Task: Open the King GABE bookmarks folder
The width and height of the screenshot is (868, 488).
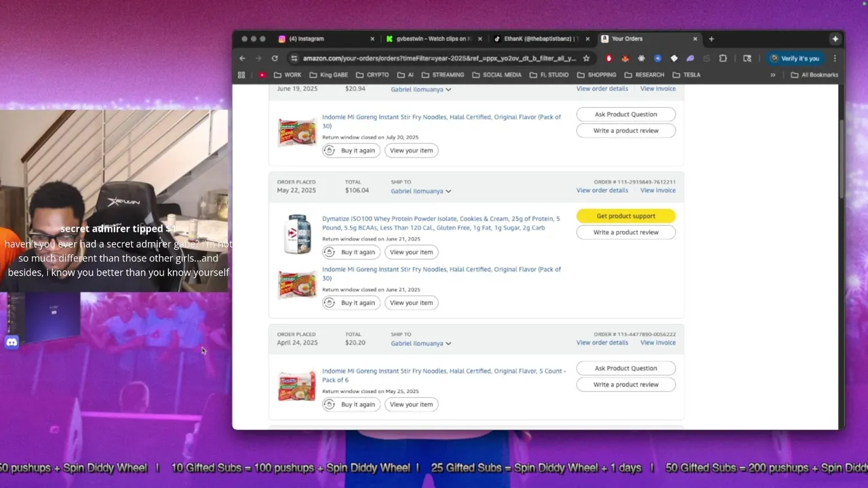Action: 328,75
